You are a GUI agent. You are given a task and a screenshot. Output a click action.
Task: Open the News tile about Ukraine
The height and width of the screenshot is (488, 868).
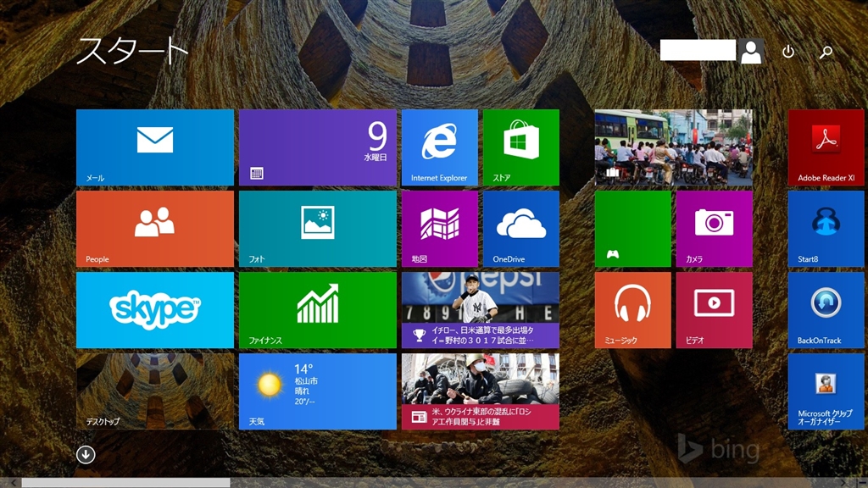[x=481, y=391]
